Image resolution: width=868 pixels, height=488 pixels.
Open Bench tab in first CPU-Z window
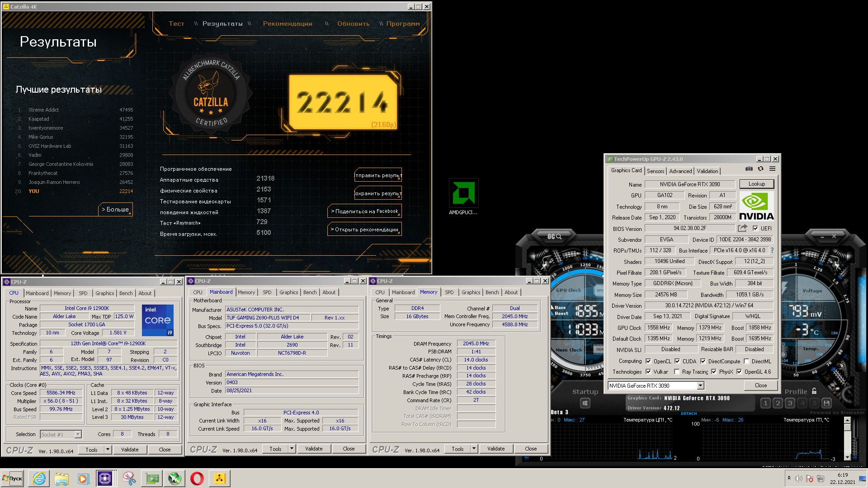pyautogui.click(x=126, y=293)
